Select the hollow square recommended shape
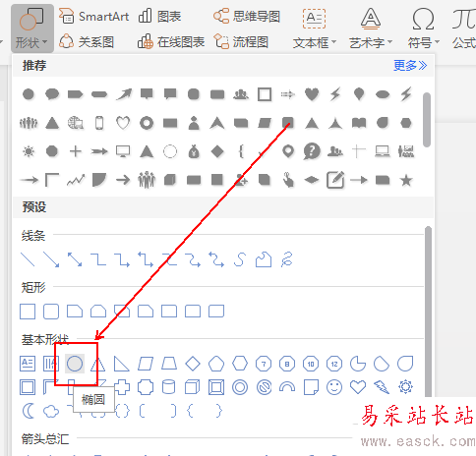The width and height of the screenshot is (476, 456). (265, 94)
